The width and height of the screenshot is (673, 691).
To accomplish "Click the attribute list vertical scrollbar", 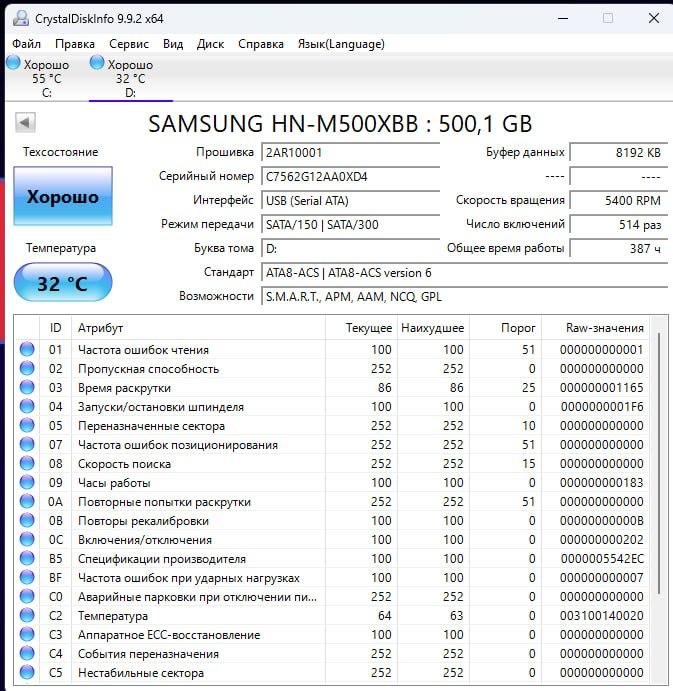I will coord(659,463).
